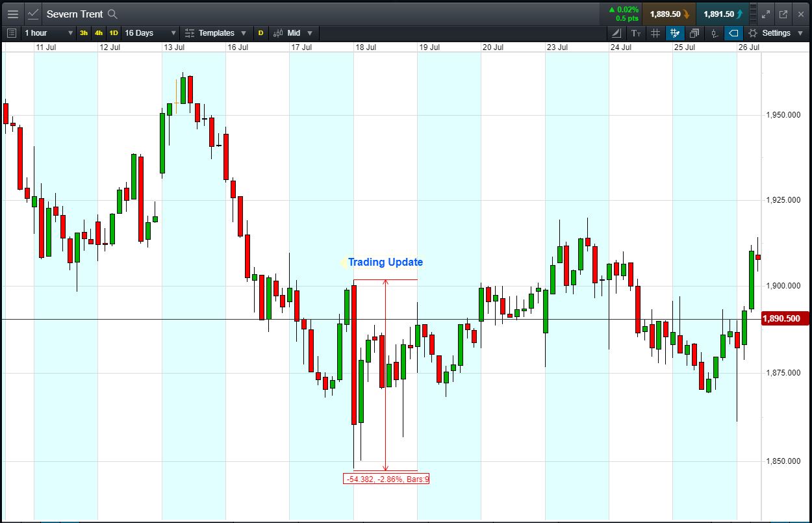Viewport: 812px width, 523px height.
Task: Click the 11 Jul date label
Action: (x=46, y=47)
